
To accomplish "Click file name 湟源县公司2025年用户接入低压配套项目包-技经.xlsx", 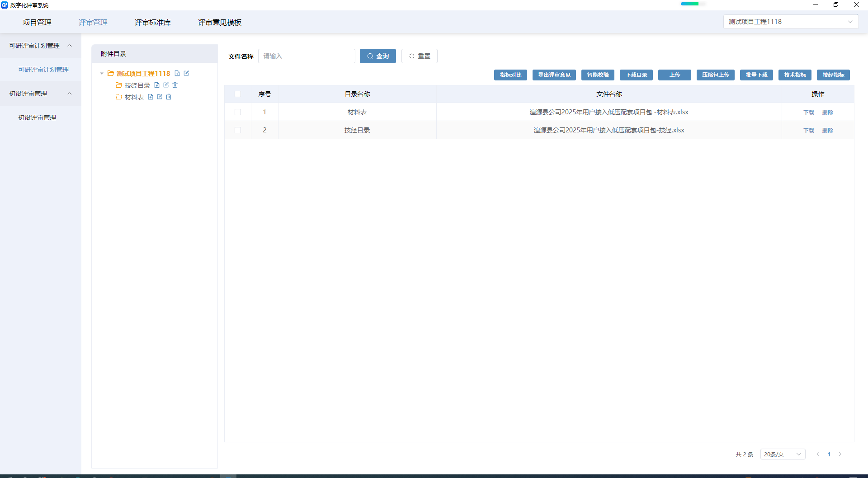I will [x=609, y=130].
